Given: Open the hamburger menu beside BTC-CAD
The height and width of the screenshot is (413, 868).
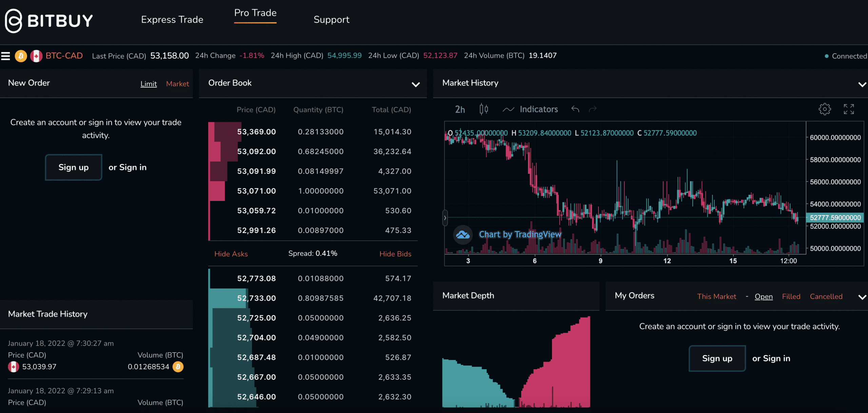Looking at the screenshot, I should click(x=5, y=56).
